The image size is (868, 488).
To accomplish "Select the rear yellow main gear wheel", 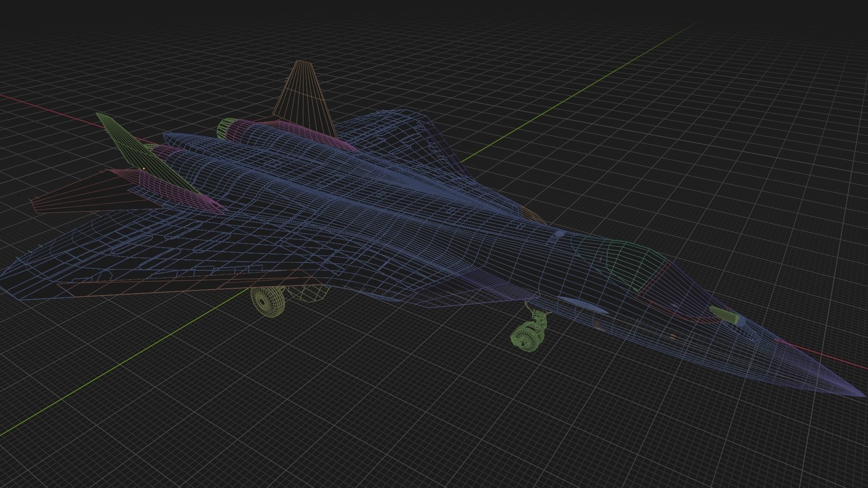I will [x=307, y=294].
